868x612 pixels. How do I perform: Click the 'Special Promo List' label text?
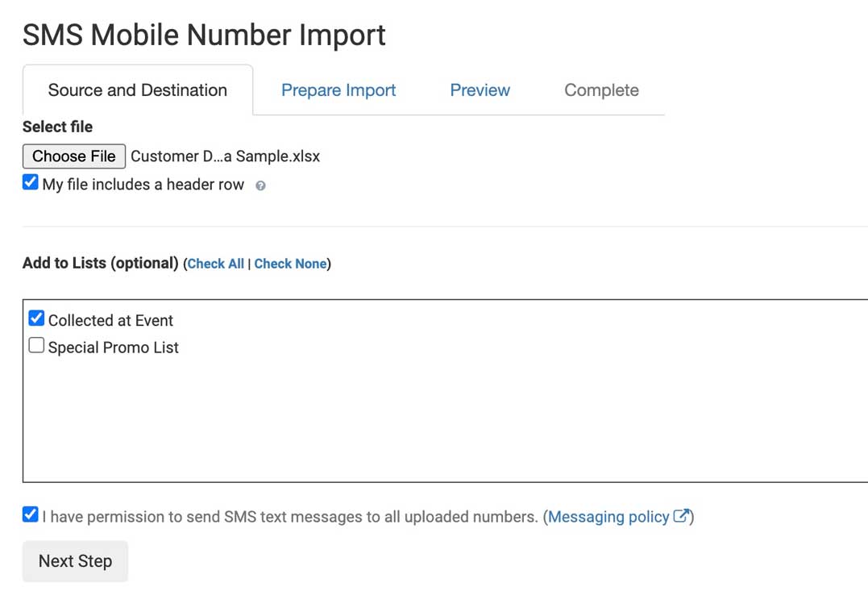click(114, 347)
